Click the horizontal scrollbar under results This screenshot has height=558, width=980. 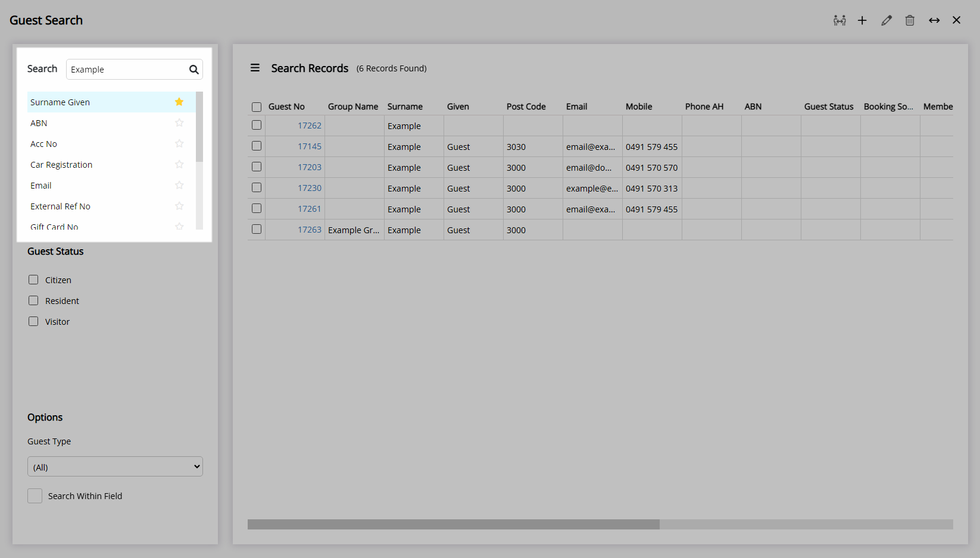pyautogui.click(x=454, y=524)
